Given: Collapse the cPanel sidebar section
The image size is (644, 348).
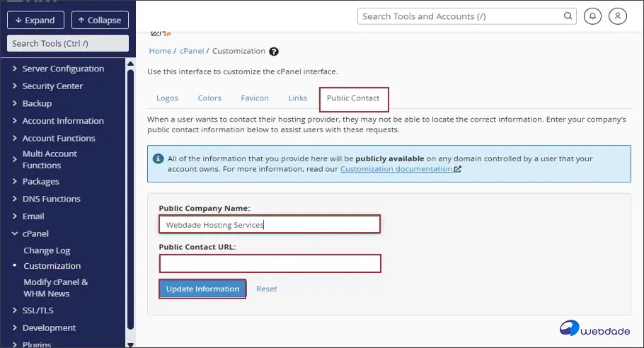Looking at the screenshot, I should (35, 233).
